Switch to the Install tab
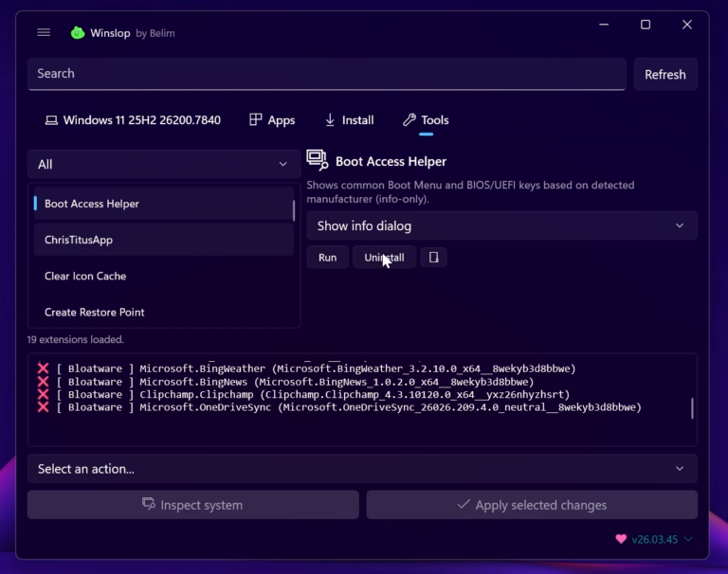This screenshot has height=574, width=728. pyautogui.click(x=349, y=120)
